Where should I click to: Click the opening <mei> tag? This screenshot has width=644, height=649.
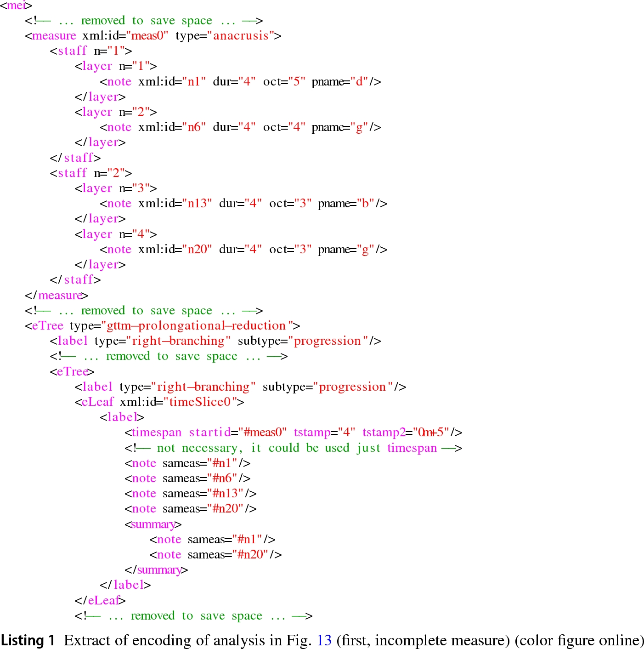16,6
